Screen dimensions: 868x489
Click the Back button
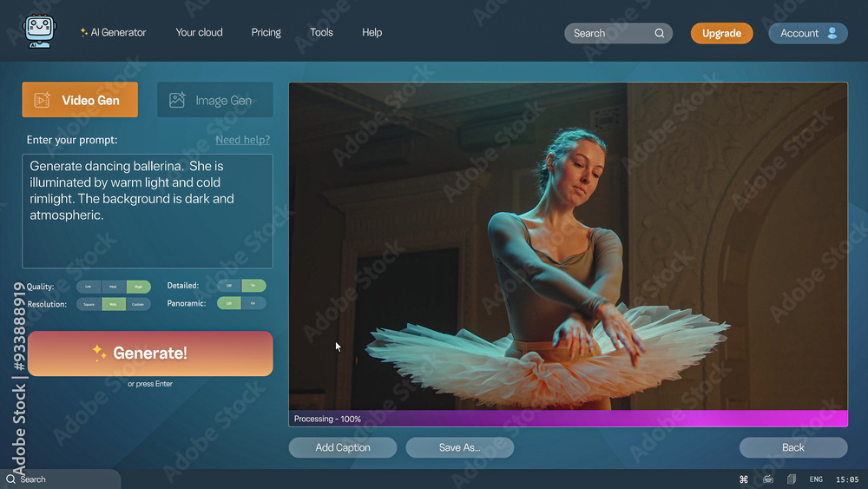click(793, 447)
